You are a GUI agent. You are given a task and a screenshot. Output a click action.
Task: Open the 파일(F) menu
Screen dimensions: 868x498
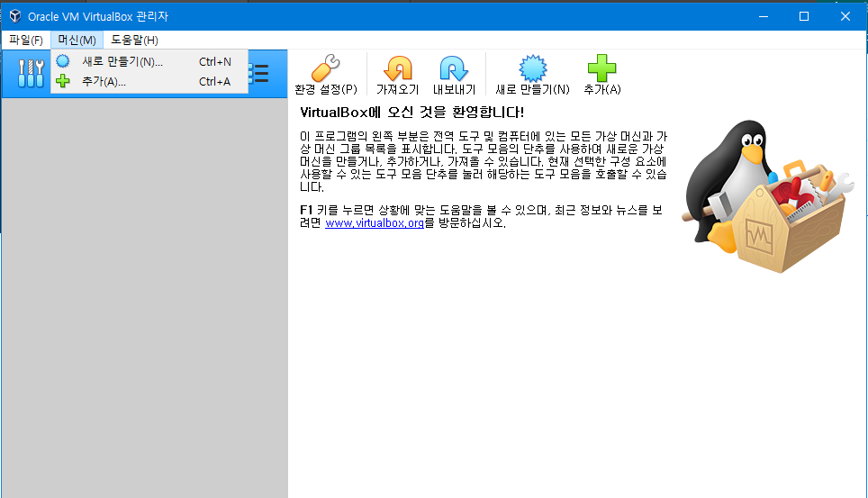pyautogui.click(x=26, y=40)
